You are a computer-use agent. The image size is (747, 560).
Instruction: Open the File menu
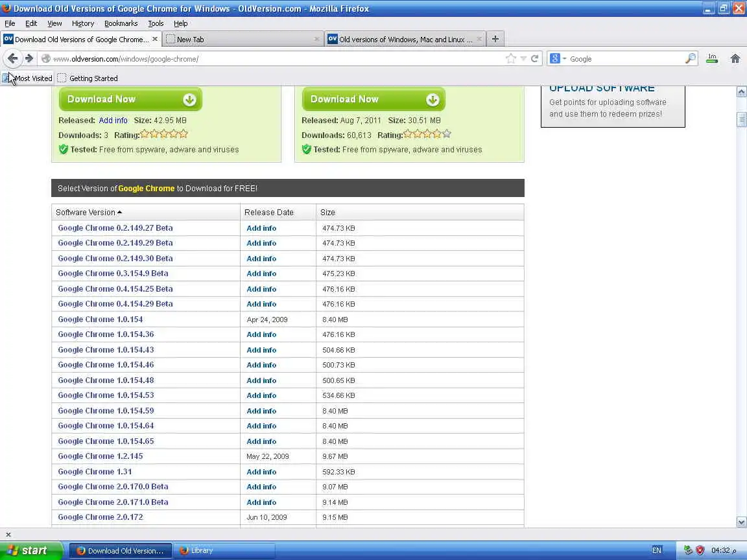[x=10, y=23]
